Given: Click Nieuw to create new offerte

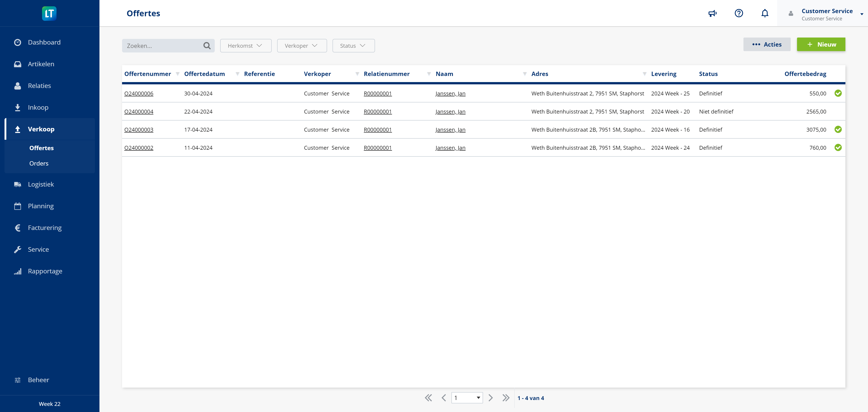Looking at the screenshot, I should pos(821,44).
